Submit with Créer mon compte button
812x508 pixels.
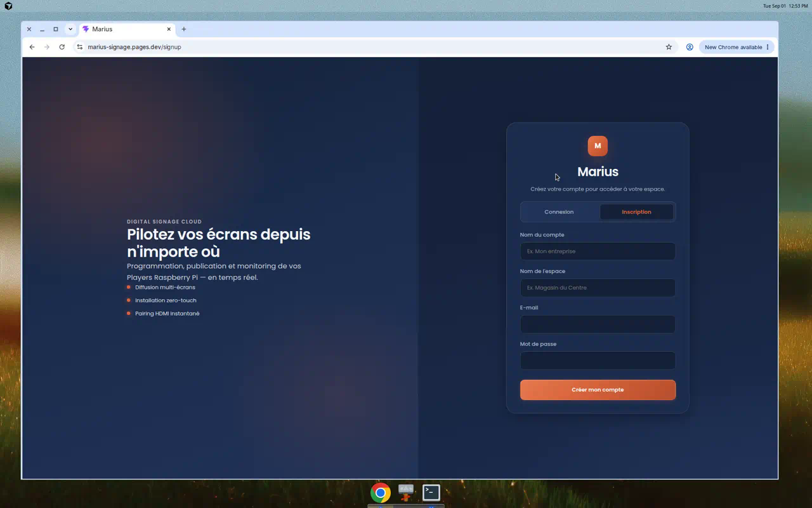[x=598, y=390]
